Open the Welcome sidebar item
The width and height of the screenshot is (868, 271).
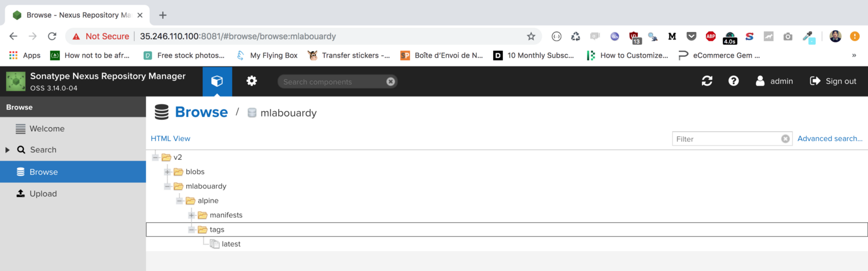pos(47,129)
